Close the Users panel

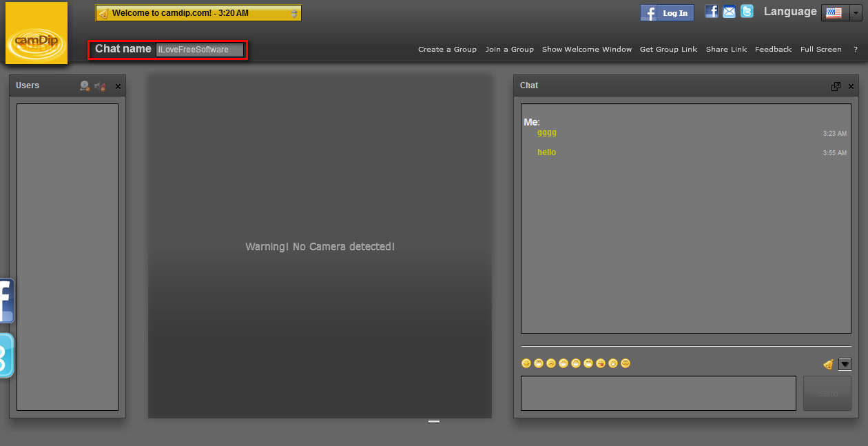point(118,86)
